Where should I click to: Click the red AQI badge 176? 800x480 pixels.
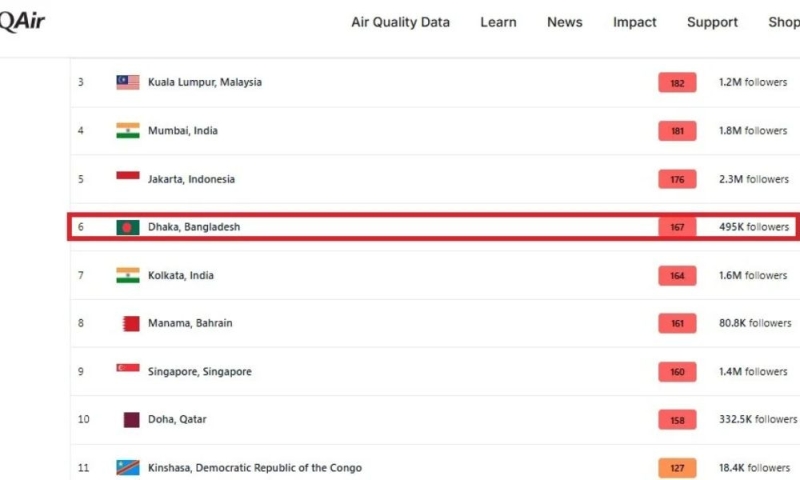(677, 180)
